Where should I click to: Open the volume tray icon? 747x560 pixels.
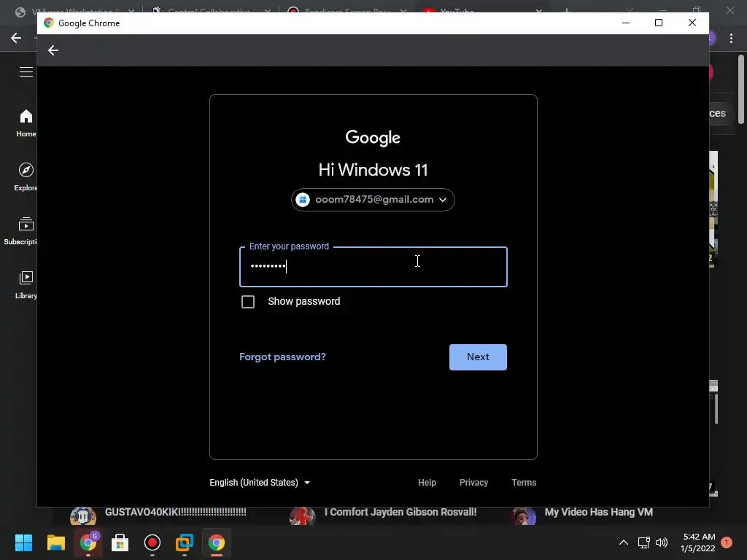pyautogui.click(x=661, y=542)
